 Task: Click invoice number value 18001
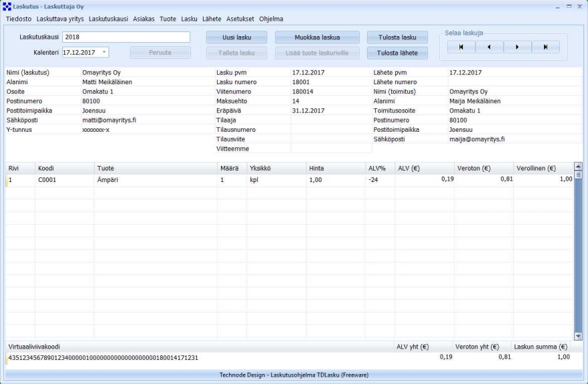click(301, 82)
